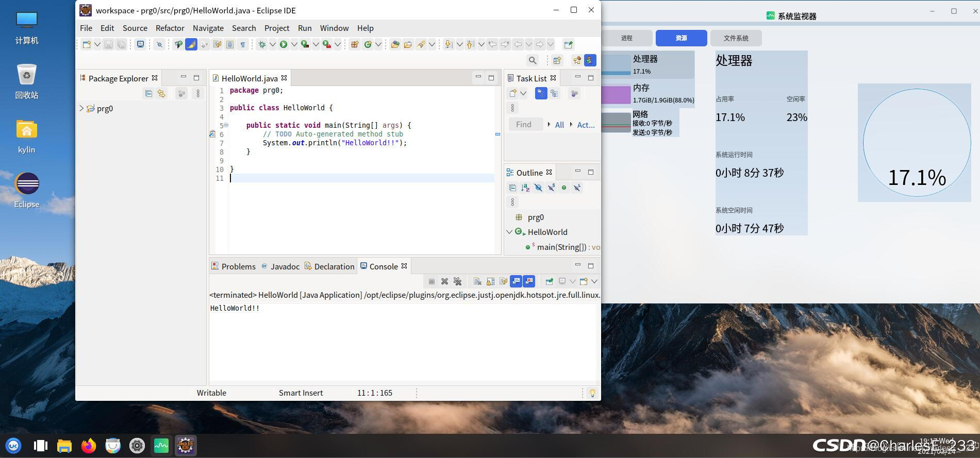
Task: Click the toolbar Search magnifier icon
Action: click(x=533, y=60)
